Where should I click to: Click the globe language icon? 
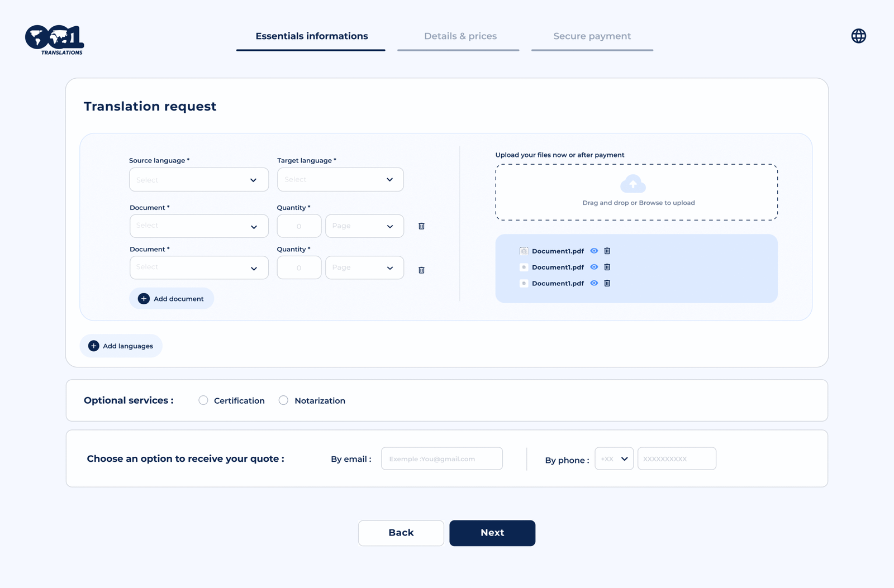click(x=858, y=36)
